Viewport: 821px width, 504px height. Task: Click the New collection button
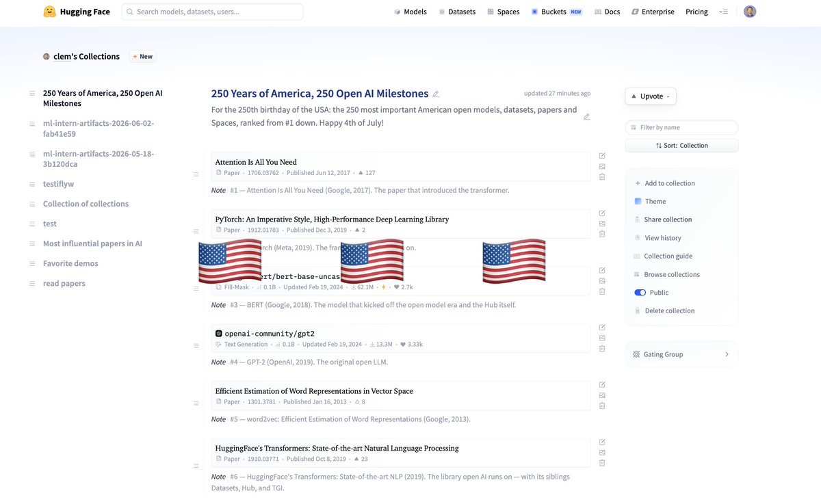[x=143, y=56]
